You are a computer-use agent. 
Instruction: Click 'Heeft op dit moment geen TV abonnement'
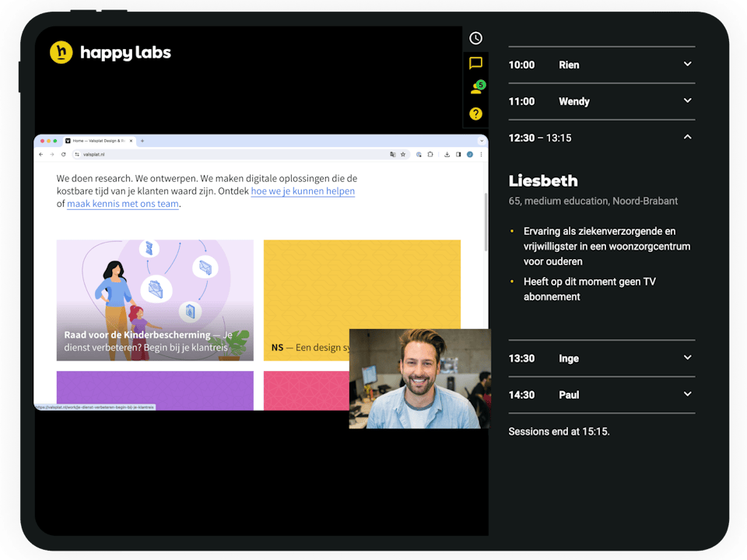[x=590, y=289]
